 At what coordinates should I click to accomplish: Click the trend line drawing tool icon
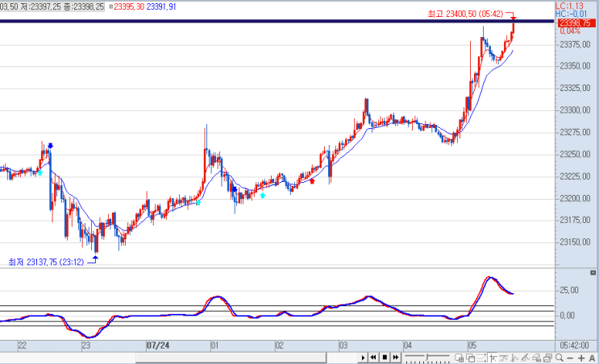[x=504, y=358]
